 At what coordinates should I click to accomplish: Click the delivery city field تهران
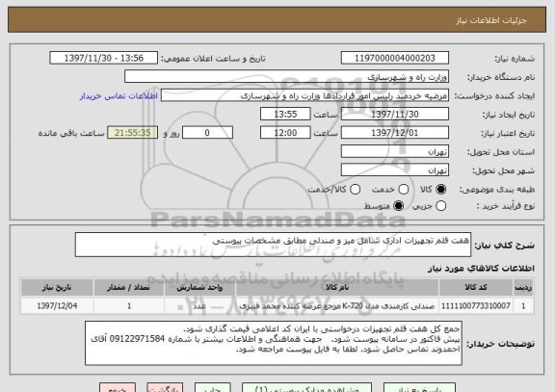[x=395, y=170]
